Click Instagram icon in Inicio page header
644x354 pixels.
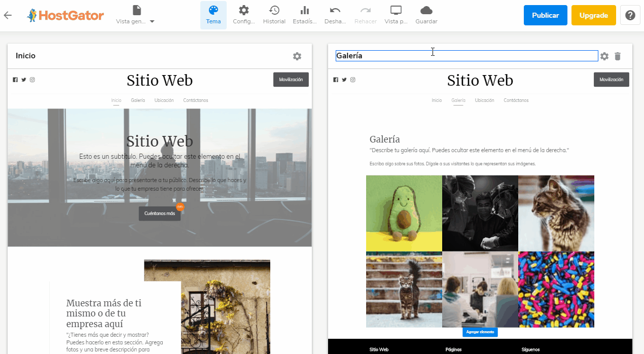point(32,80)
